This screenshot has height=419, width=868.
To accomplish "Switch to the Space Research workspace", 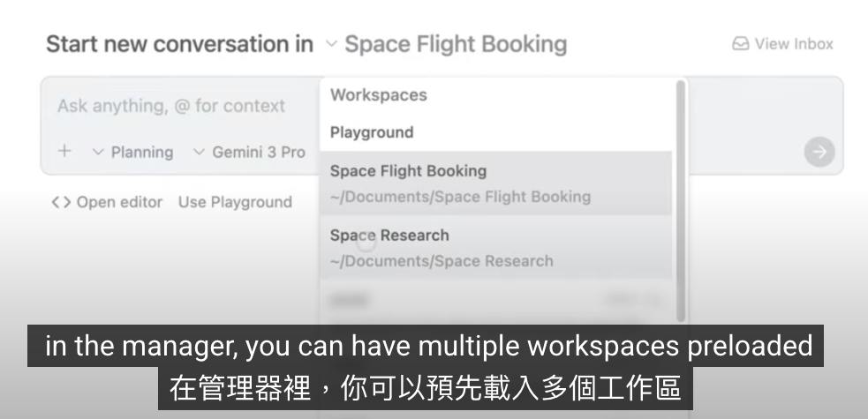I will click(x=389, y=236).
